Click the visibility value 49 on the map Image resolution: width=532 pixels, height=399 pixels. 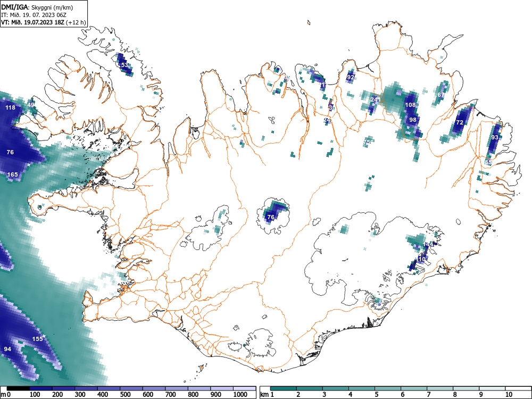coord(31,105)
